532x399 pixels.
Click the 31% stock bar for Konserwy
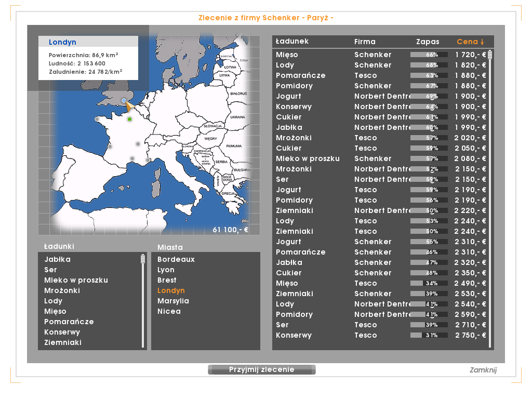429,335
